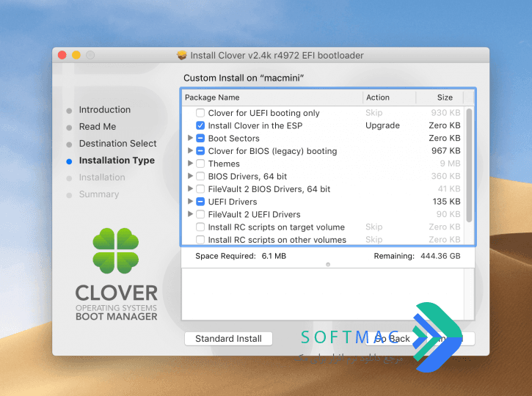532x396 pixels.
Task: Click the '360 KB' size value
Action: tap(445, 176)
